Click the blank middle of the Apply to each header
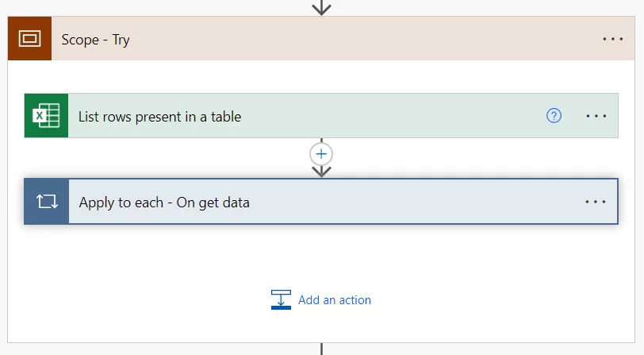 click(x=412, y=202)
